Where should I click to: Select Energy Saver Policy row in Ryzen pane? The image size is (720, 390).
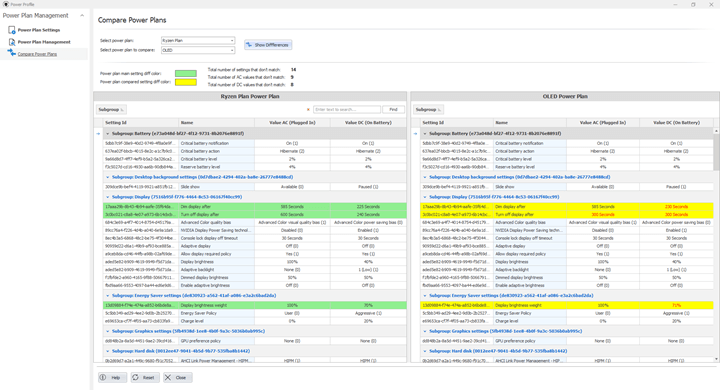[255, 313]
